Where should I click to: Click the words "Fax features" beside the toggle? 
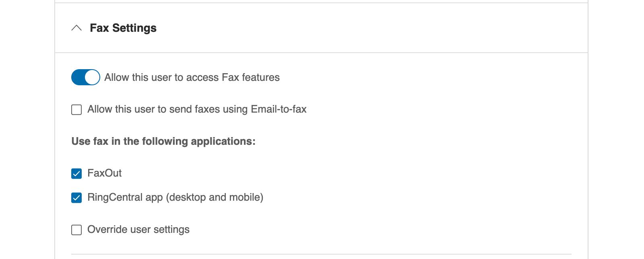[251, 77]
